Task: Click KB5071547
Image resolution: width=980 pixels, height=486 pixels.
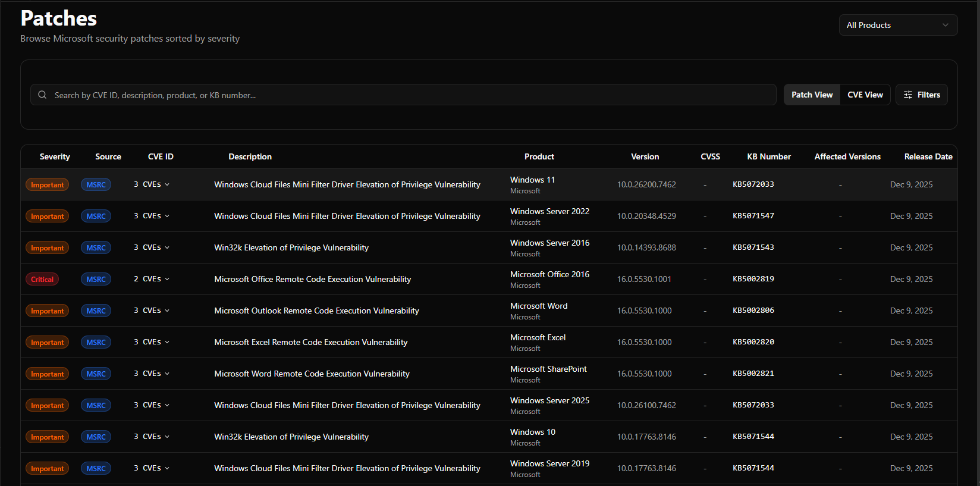Action: pos(753,216)
